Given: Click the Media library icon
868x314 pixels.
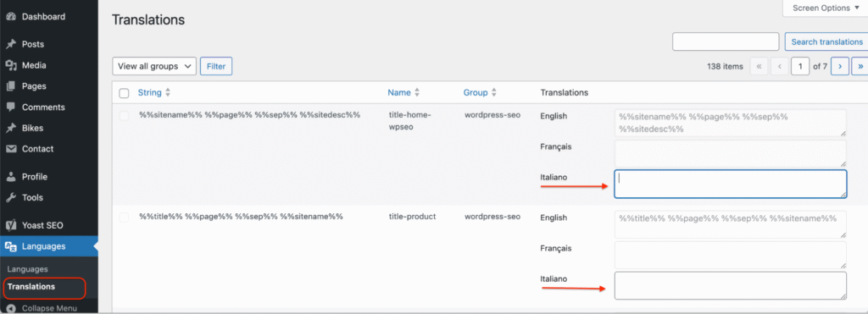Looking at the screenshot, I should click(10, 65).
